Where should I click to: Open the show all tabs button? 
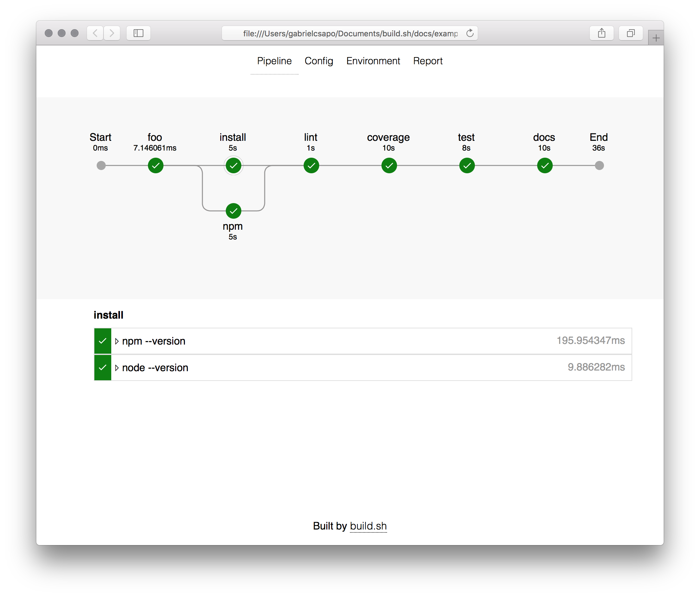[630, 33]
